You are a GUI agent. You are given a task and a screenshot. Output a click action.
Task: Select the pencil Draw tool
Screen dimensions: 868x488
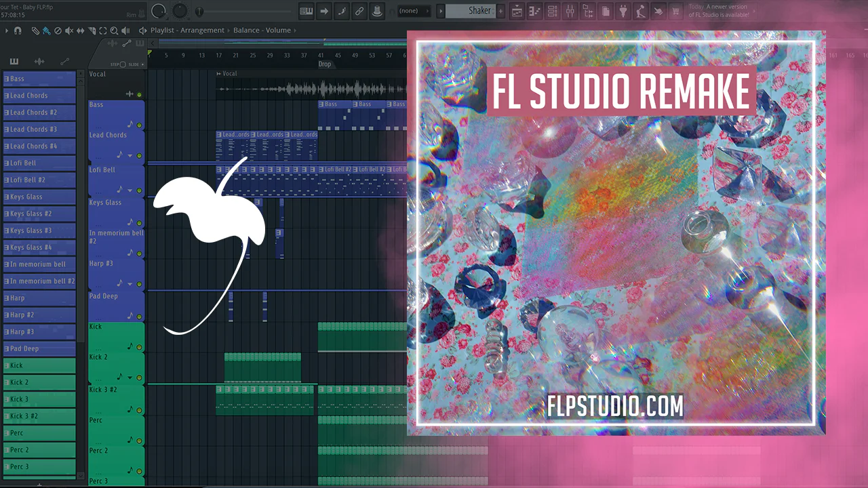[36, 30]
